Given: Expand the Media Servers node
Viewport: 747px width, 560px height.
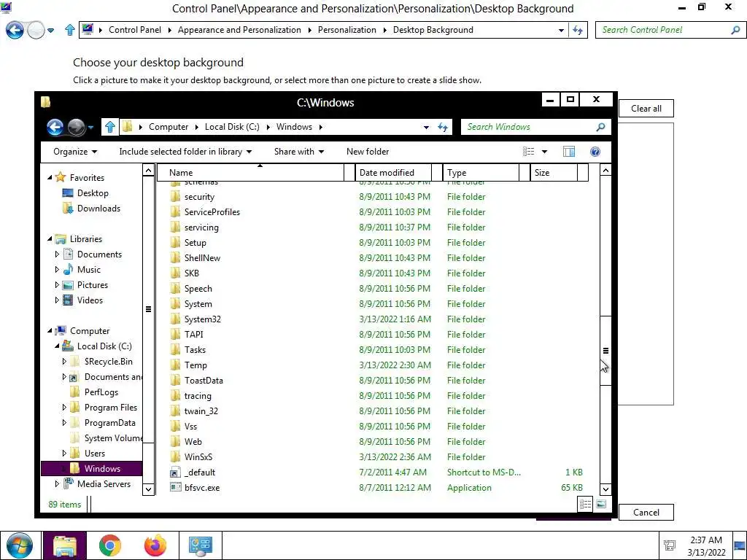Looking at the screenshot, I should [57, 484].
